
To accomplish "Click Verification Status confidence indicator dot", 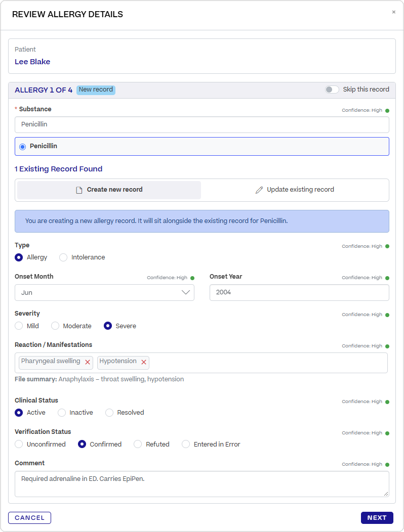I will click(x=387, y=433).
